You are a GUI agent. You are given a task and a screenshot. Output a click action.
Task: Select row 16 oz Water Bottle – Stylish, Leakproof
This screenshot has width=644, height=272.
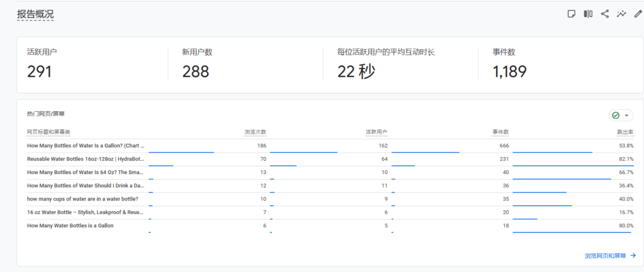(330, 212)
